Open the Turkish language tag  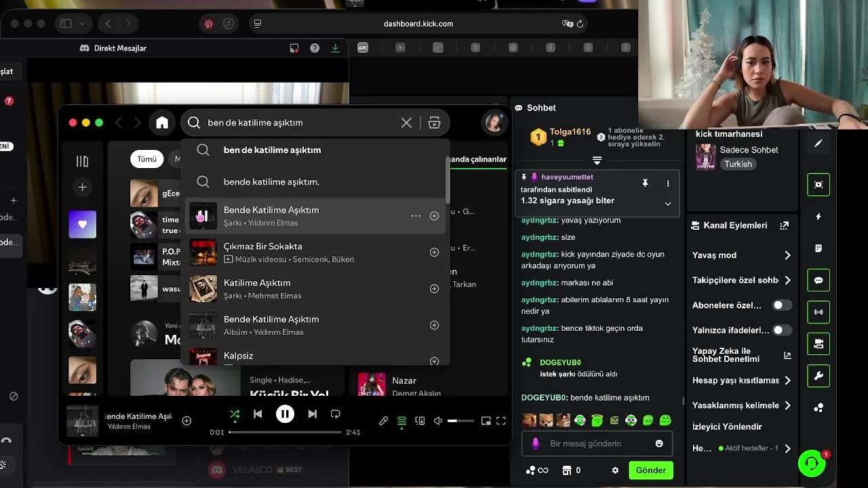(738, 164)
